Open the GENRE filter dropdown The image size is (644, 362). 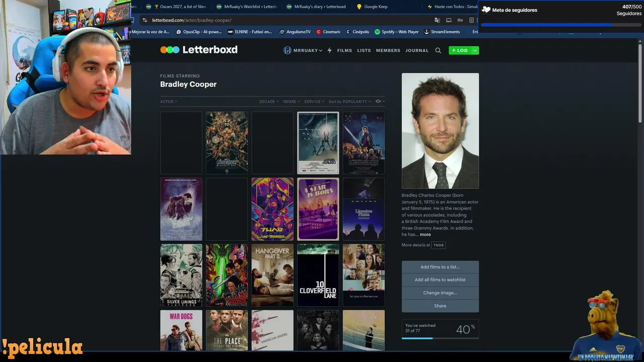[x=291, y=102]
